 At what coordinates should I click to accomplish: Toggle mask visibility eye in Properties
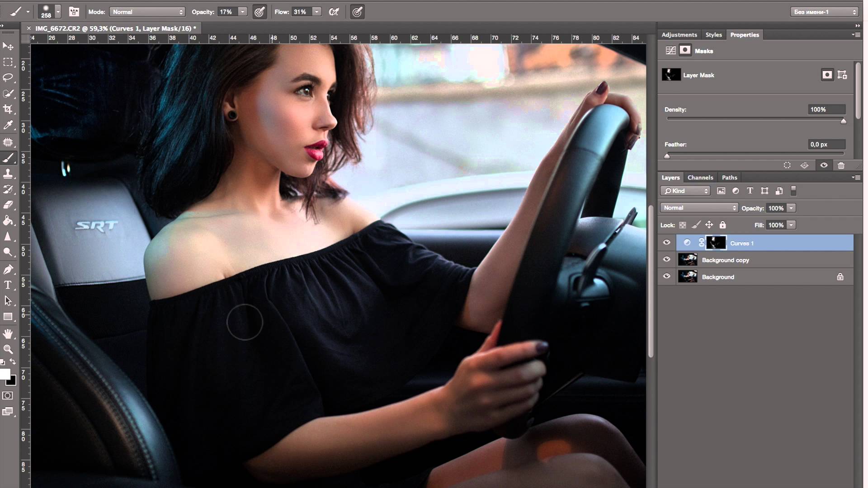tap(824, 165)
